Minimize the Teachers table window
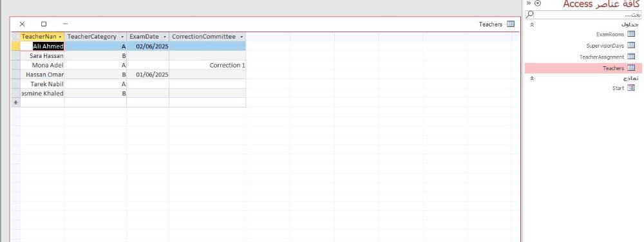Viewport: 644px width, 242px height. click(65, 24)
